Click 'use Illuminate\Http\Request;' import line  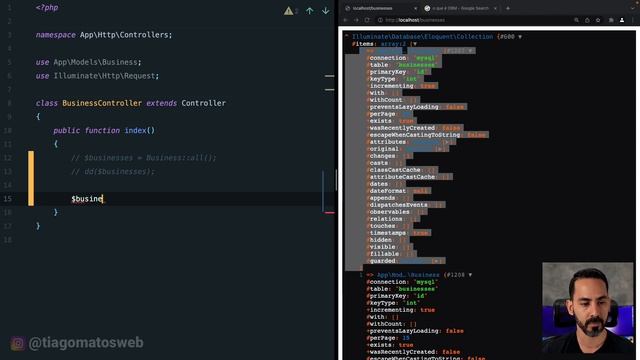(97, 76)
